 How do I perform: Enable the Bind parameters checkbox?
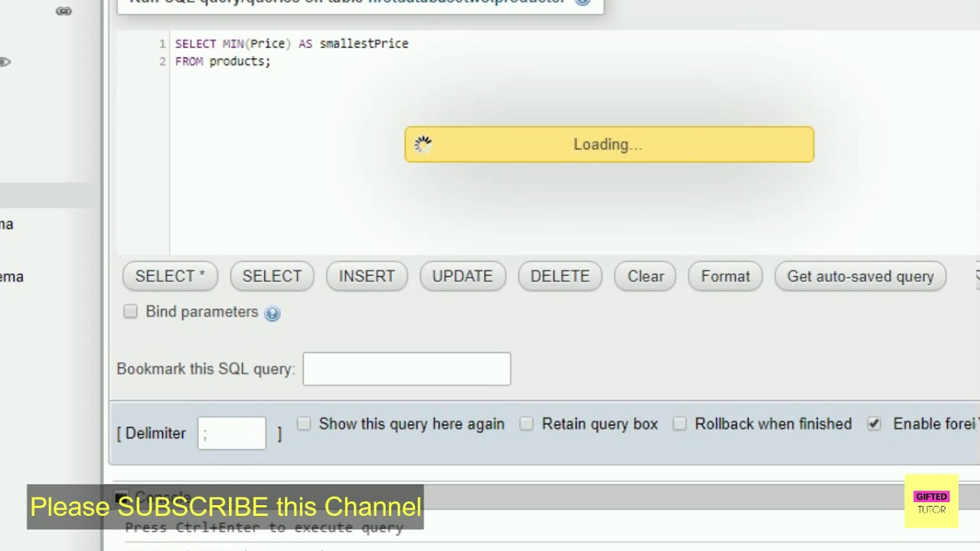point(131,311)
